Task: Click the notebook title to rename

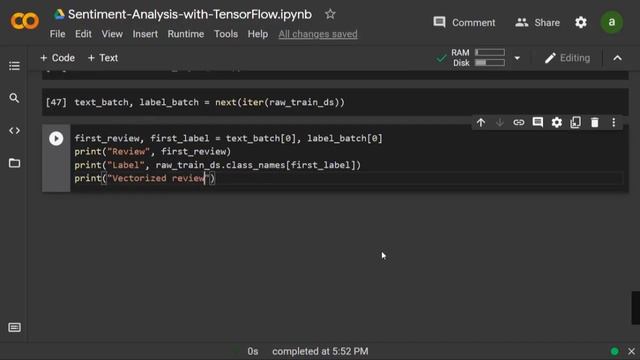Action: pyautogui.click(x=190, y=15)
